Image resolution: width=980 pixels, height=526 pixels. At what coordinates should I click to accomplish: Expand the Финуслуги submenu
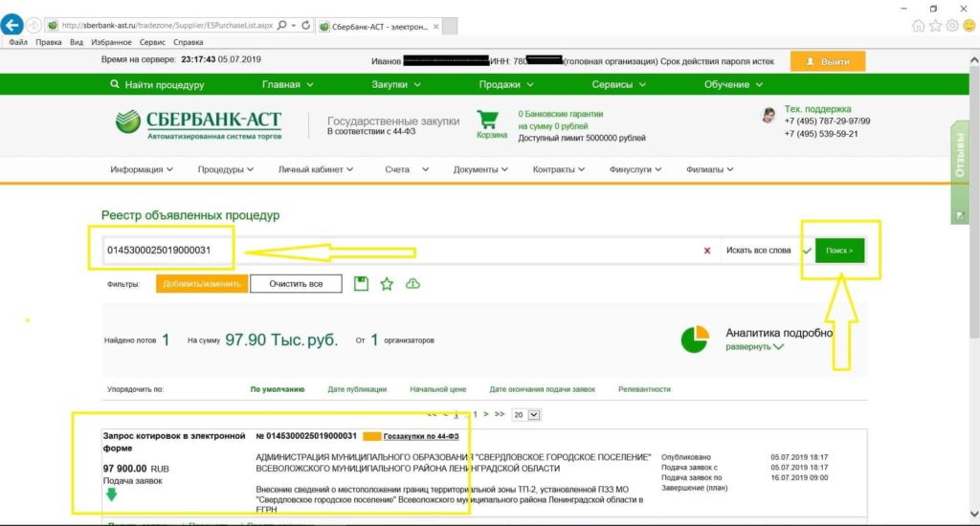pos(635,169)
